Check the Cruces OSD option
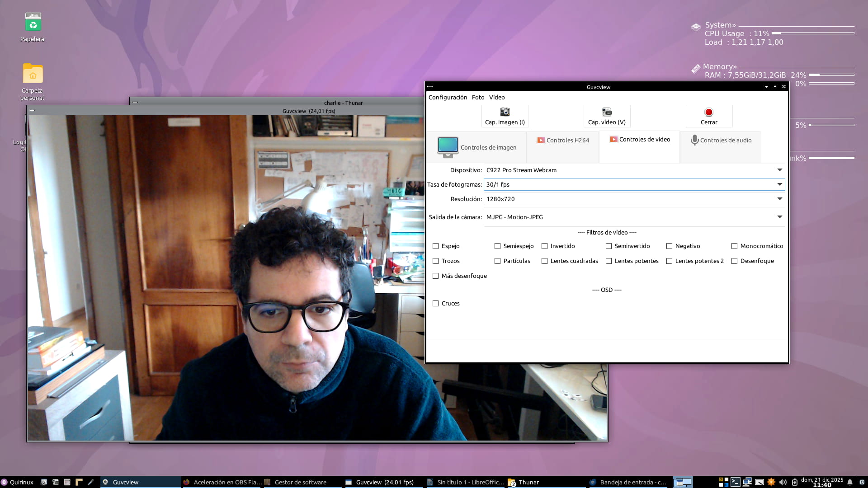 tap(436, 304)
